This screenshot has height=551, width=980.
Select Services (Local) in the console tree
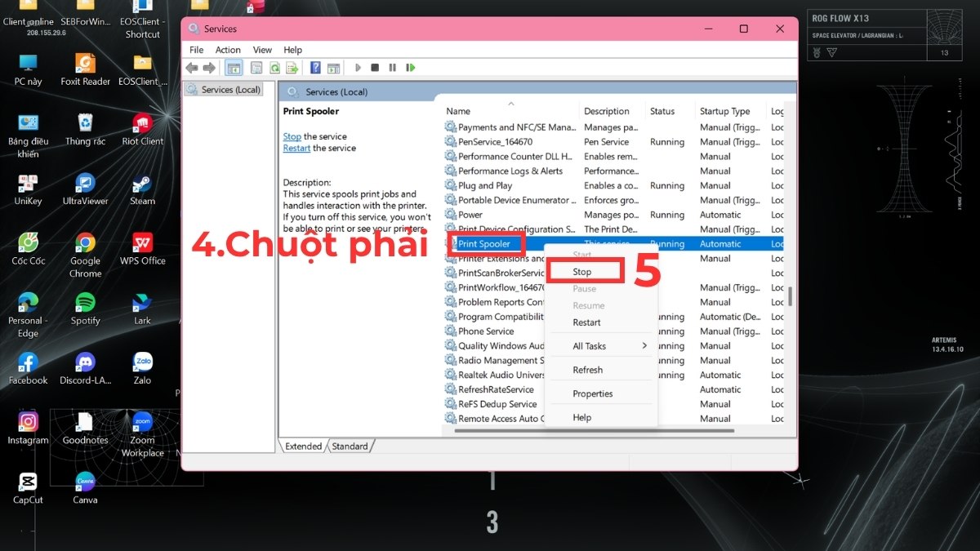coord(224,90)
